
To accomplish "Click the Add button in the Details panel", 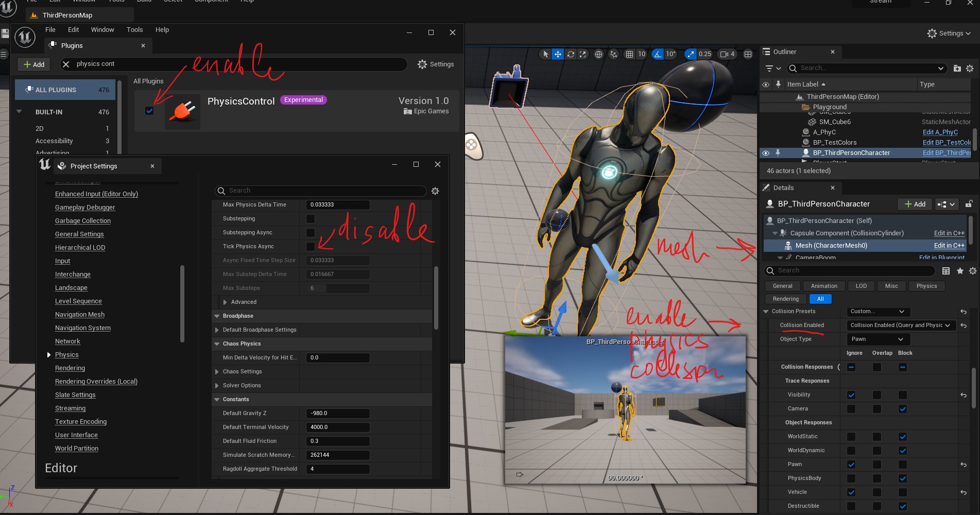I will 915,204.
